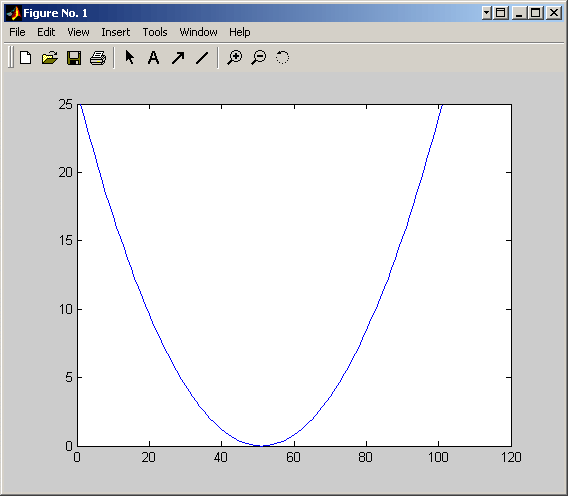Show the Help menu
The width and height of the screenshot is (568, 496).
(239, 32)
